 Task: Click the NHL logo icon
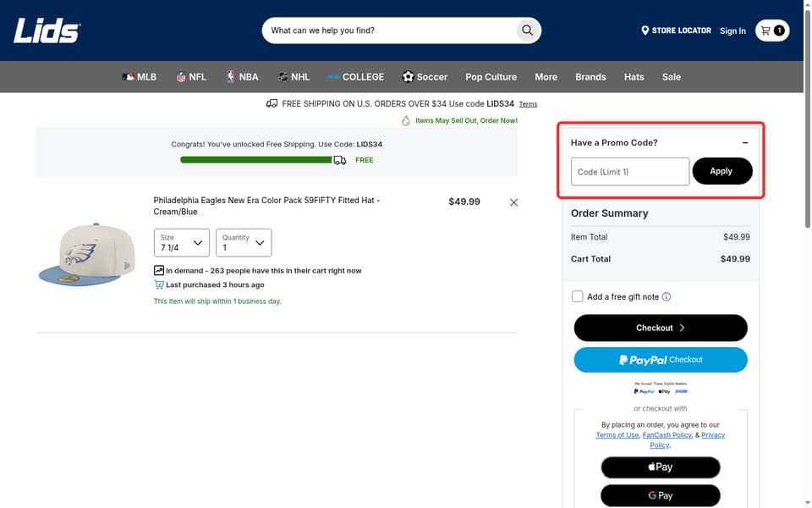pos(283,77)
